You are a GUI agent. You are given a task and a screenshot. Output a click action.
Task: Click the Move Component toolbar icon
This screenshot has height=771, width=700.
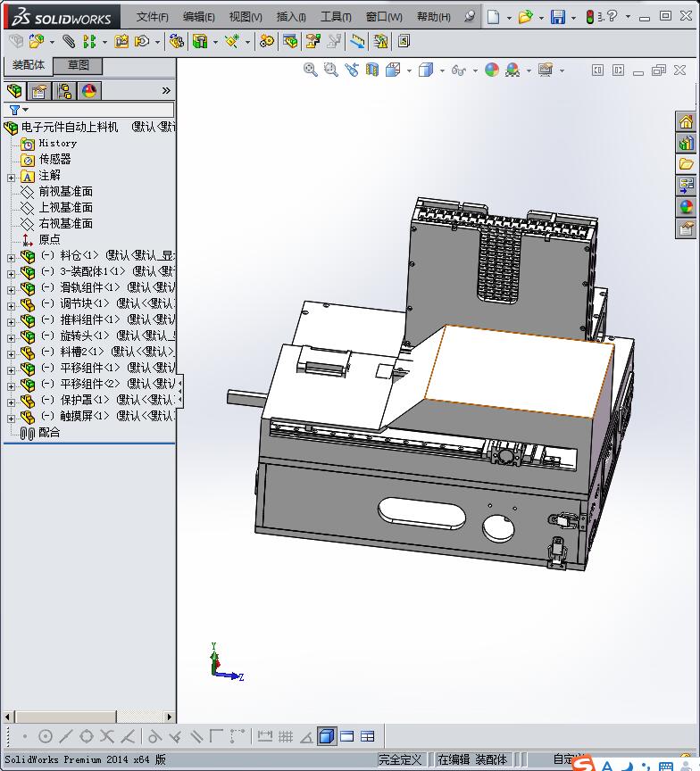142,41
